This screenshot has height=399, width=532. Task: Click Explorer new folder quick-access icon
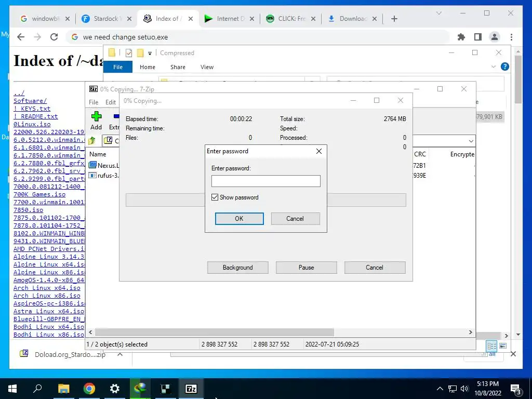(x=140, y=53)
